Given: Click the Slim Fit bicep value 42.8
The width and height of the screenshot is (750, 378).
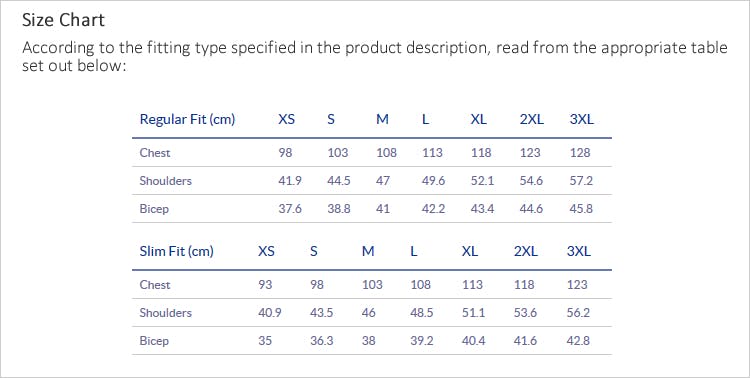Looking at the screenshot, I should [578, 341].
